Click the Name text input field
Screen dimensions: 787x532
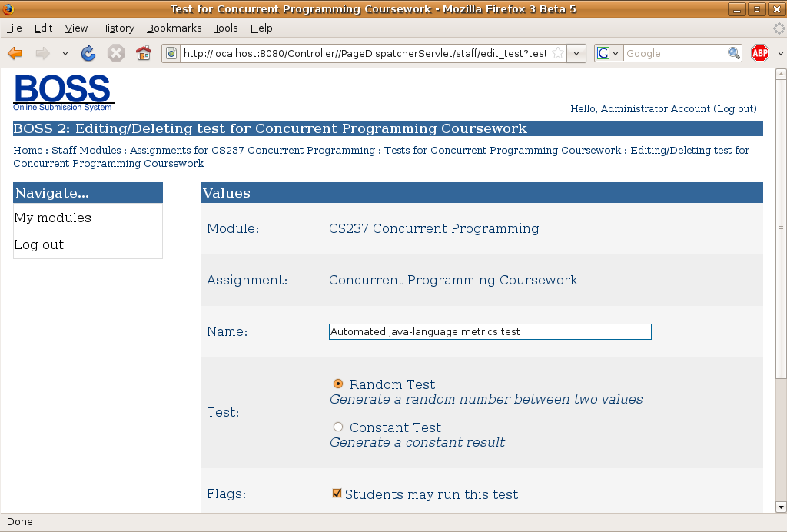[x=490, y=331]
